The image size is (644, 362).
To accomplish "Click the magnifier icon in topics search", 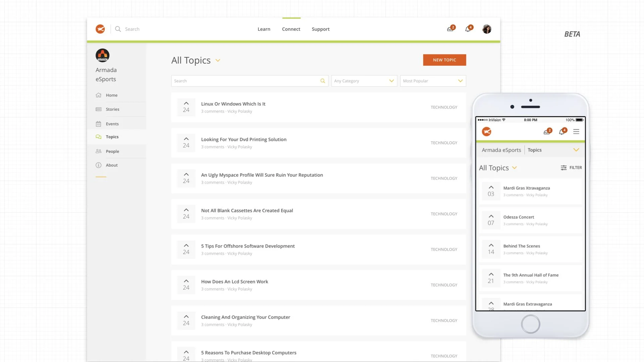I will click(323, 81).
